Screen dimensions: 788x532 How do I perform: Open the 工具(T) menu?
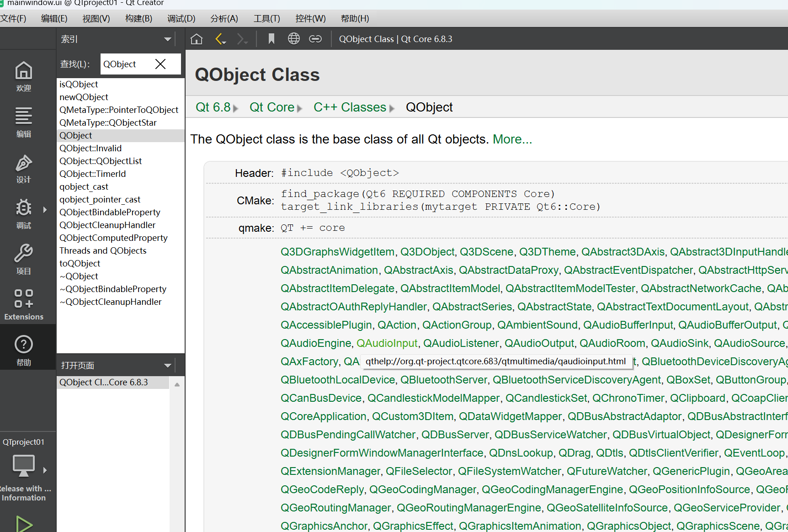click(x=266, y=19)
